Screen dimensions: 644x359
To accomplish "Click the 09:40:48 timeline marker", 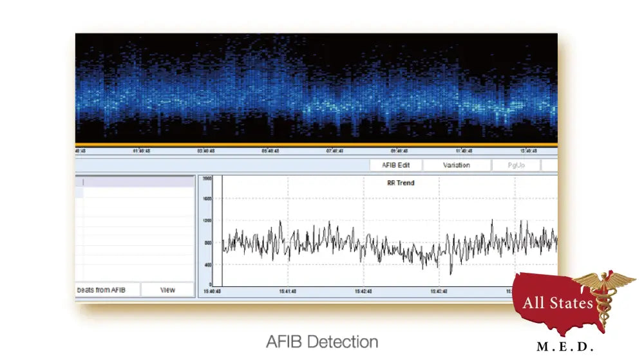I will (x=399, y=151).
